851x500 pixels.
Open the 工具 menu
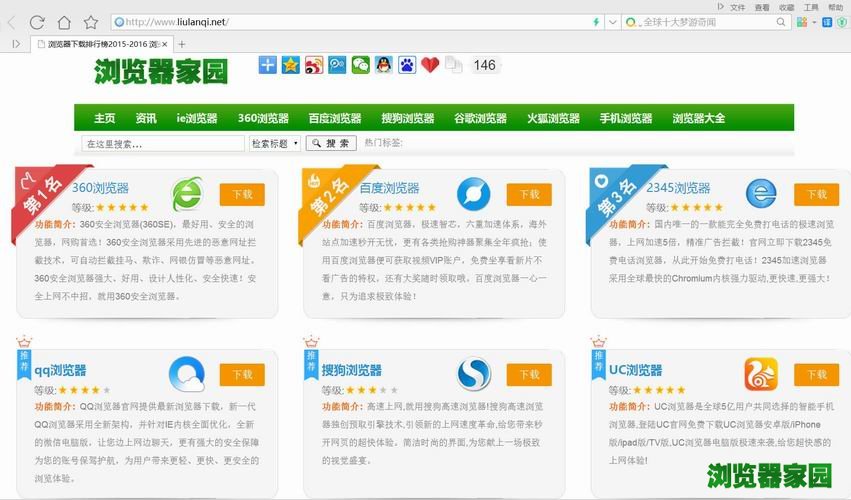[x=811, y=7]
